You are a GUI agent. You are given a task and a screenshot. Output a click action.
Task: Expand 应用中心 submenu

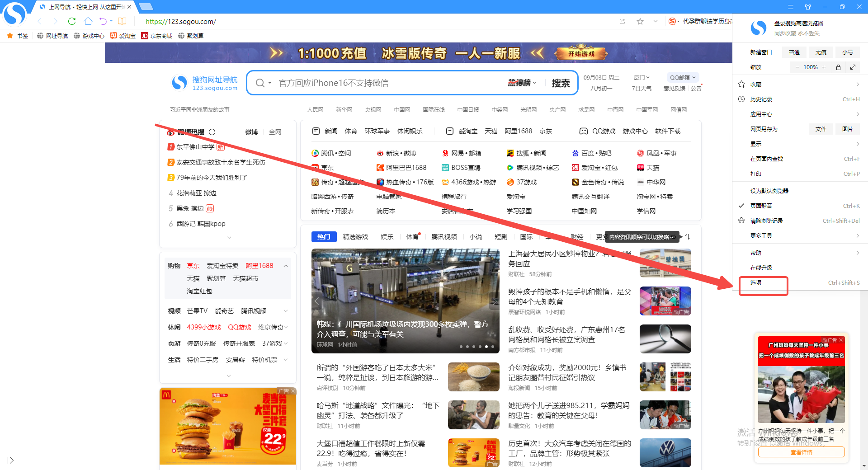click(x=799, y=114)
